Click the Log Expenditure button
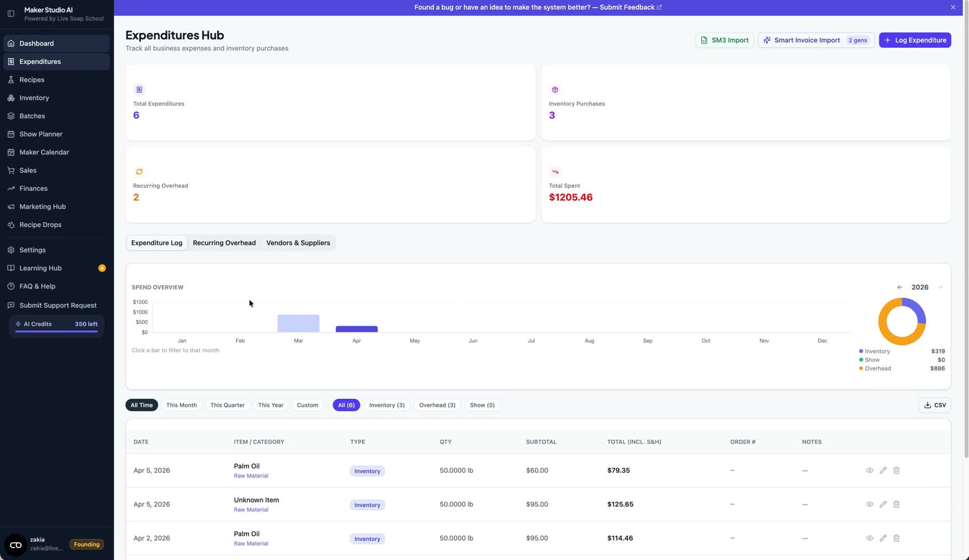 [x=915, y=40]
